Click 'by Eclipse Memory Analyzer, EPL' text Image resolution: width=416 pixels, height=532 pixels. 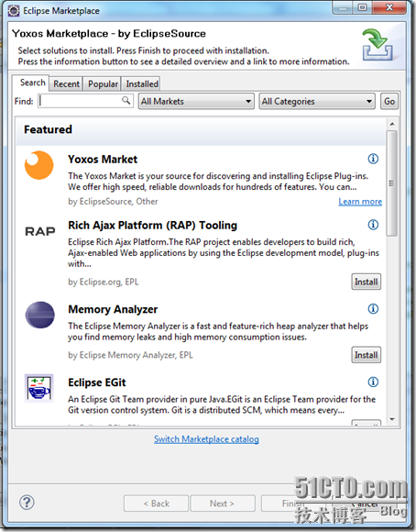[130, 355]
